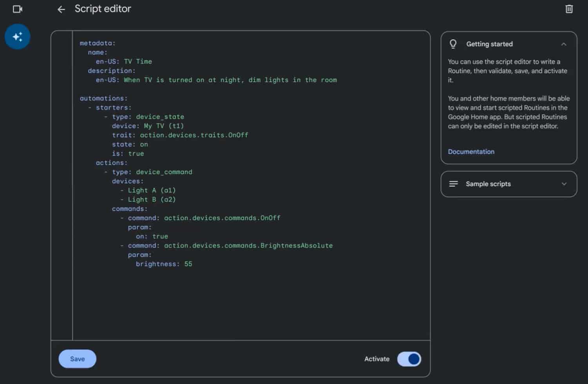Click the TV Time name line
The image size is (588, 384).
pos(124,62)
